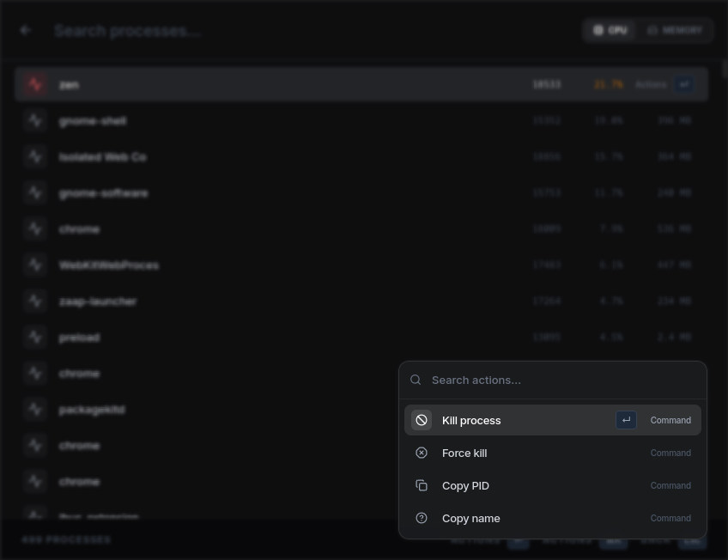Select the zaap-launcher process row
This screenshot has width=728, height=560.
(361, 301)
